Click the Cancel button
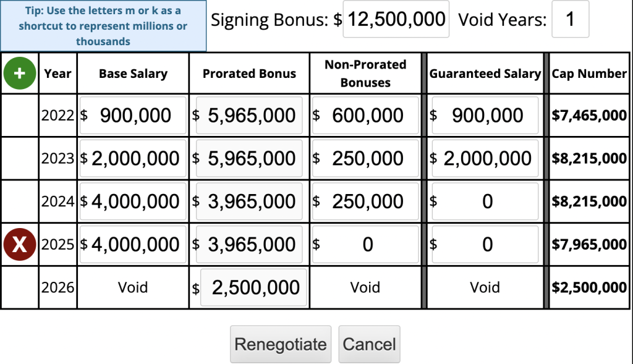 (x=370, y=344)
